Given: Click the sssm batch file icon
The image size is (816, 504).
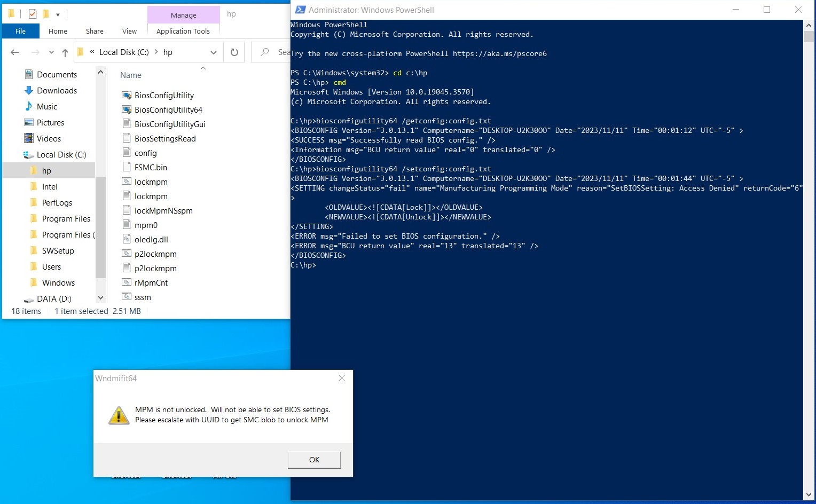Looking at the screenshot, I should (127, 297).
